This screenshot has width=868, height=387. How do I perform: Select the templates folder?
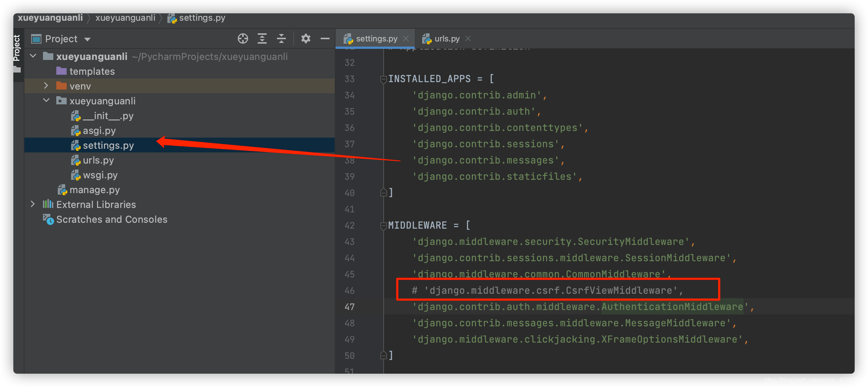click(x=92, y=71)
